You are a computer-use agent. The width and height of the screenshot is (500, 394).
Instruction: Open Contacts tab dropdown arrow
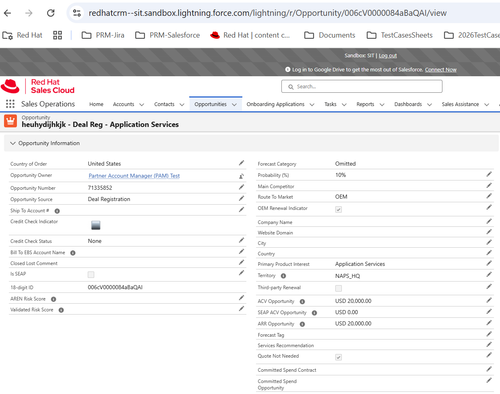182,104
